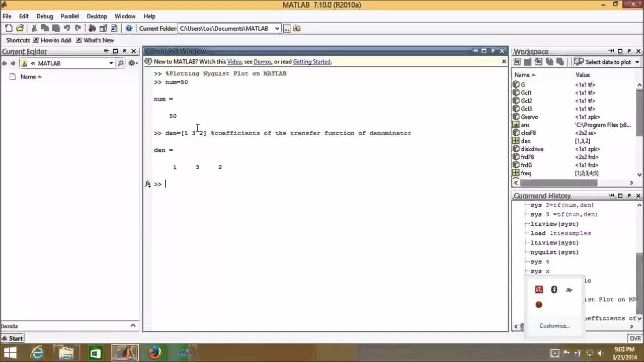
Task: Expand the Details panel chevron
Action: pyautogui.click(x=133, y=325)
